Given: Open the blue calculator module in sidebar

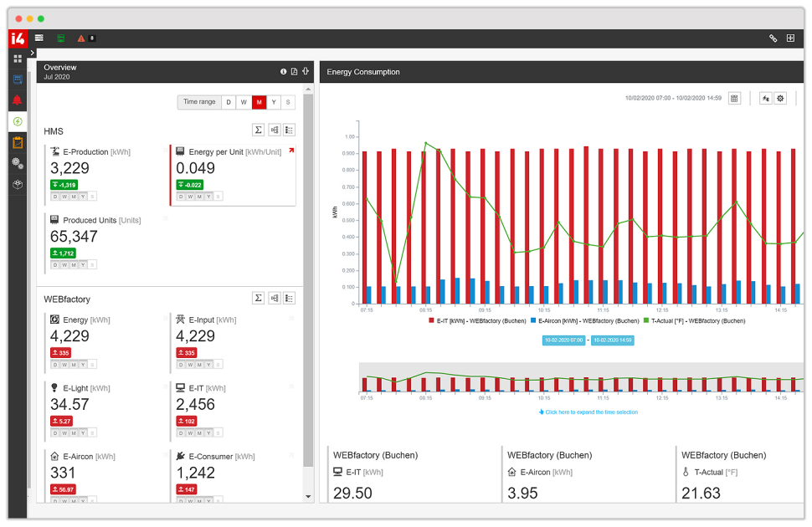Looking at the screenshot, I should coord(18,79).
